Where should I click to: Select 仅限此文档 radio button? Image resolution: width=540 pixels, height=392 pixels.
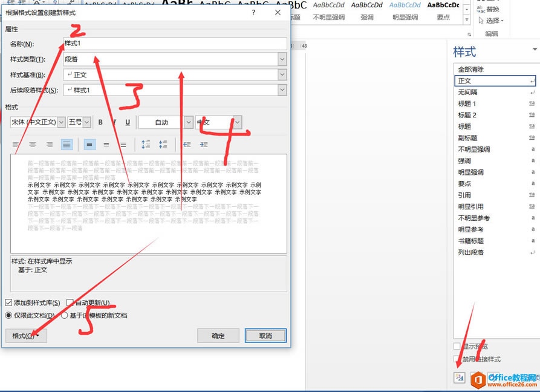(x=8, y=315)
